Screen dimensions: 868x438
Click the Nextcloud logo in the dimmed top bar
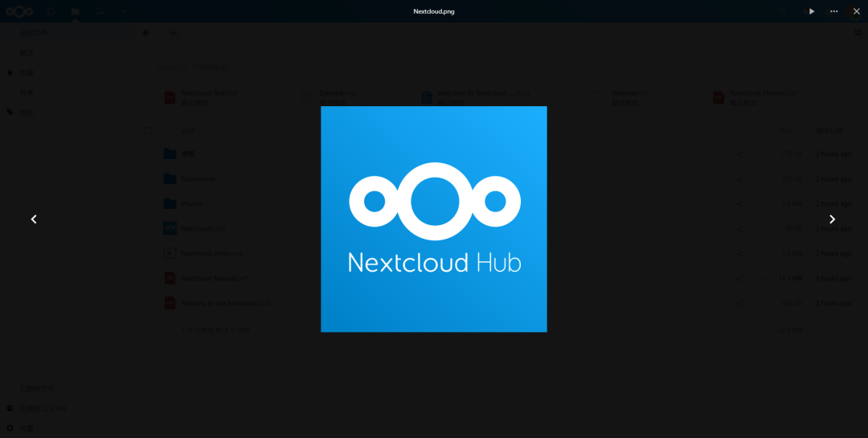click(x=19, y=11)
